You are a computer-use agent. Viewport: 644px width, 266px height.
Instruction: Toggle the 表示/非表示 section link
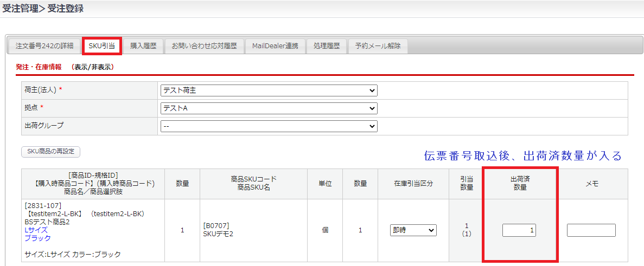[92, 67]
